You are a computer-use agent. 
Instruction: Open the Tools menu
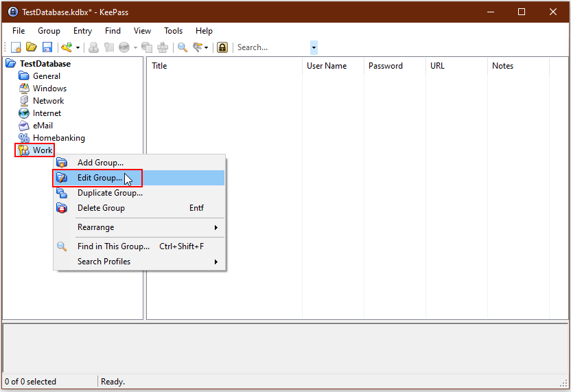173,31
